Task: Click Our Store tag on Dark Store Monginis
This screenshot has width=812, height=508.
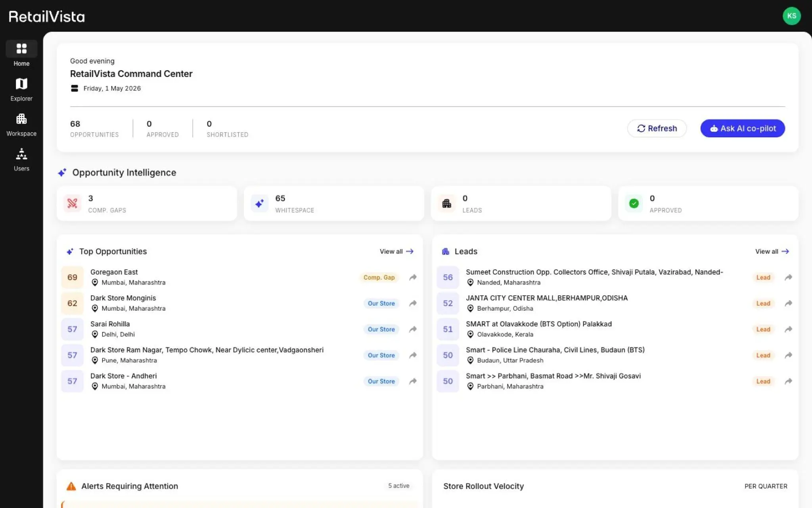Action: pos(381,303)
